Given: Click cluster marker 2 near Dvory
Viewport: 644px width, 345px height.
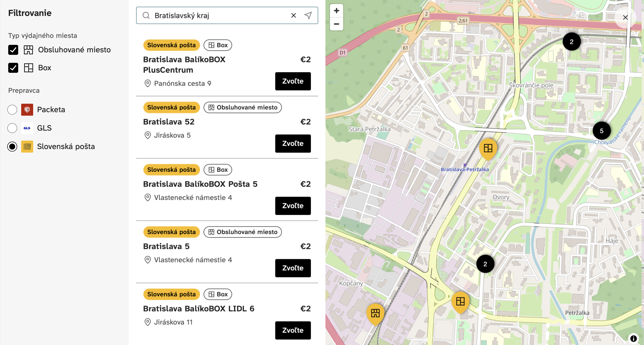Looking at the screenshot, I should point(485,264).
